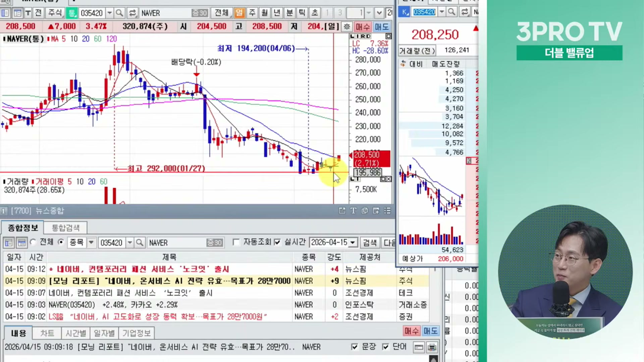644x362 pixels.
Task: Toggle the 실시간 checkbox
Action: click(x=277, y=242)
